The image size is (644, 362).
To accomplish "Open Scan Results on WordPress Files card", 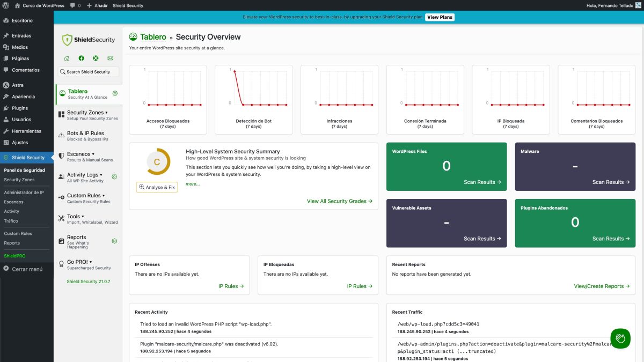I will [x=482, y=182].
